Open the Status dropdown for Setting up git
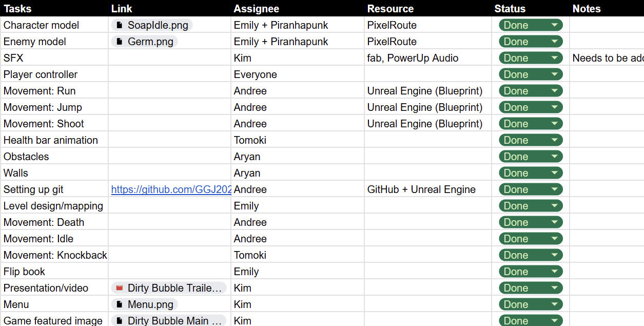The width and height of the screenshot is (644, 326). 554,189
